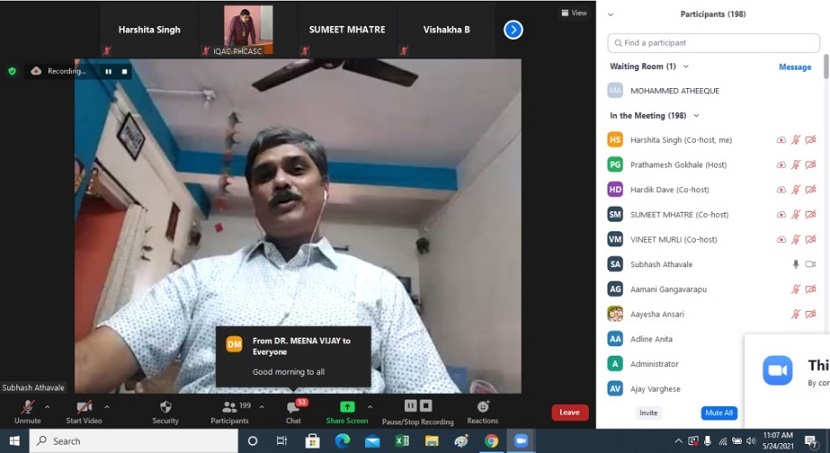This screenshot has width=830, height=453.
Task: Click the Participants icon in the toolbar
Action: [x=230, y=408]
